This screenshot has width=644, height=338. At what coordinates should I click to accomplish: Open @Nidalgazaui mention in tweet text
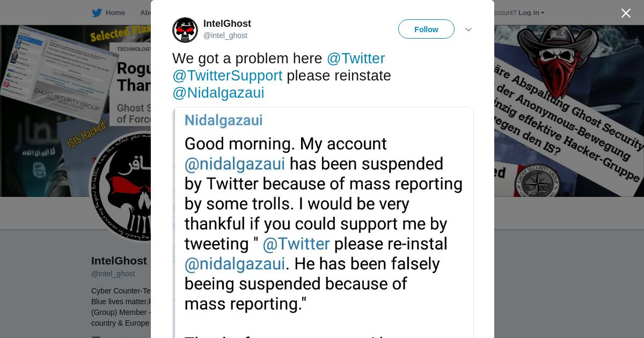click(x=218, y=93)
